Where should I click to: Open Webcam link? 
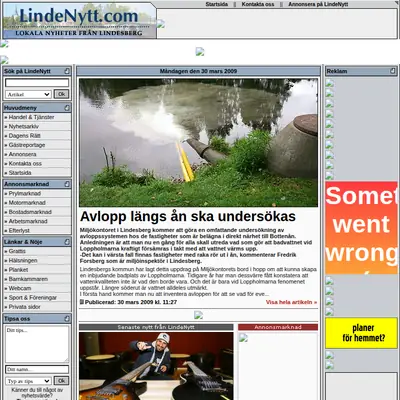20,288
